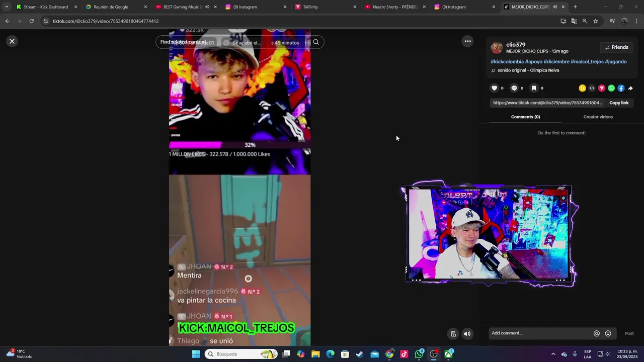Switch to Stream - Kick Dashboard tab
Screen dimensions: 644x362
point(45,7)
